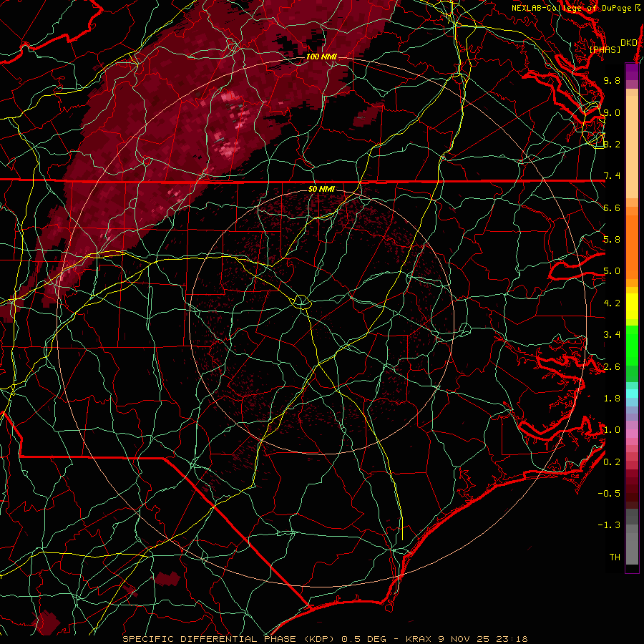Click the 0.2 value on the scale
Viewport: 644px width, 644px height.
tap(612, 462)
